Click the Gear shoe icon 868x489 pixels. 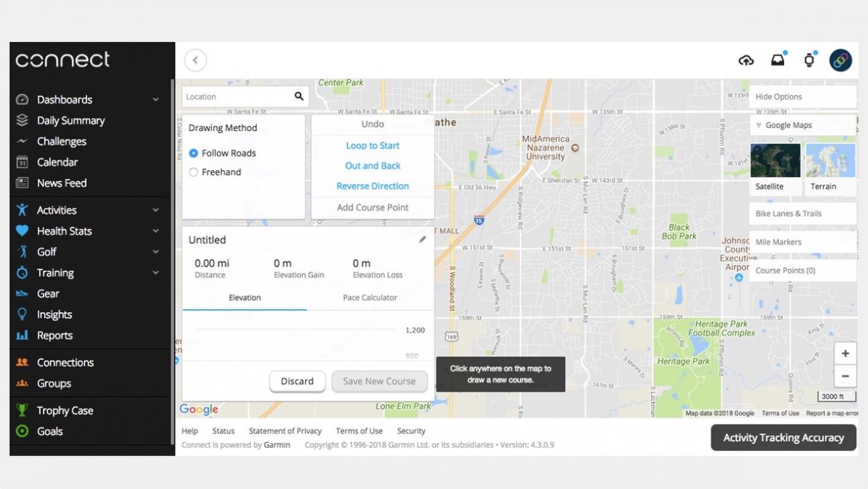point(22,294)
